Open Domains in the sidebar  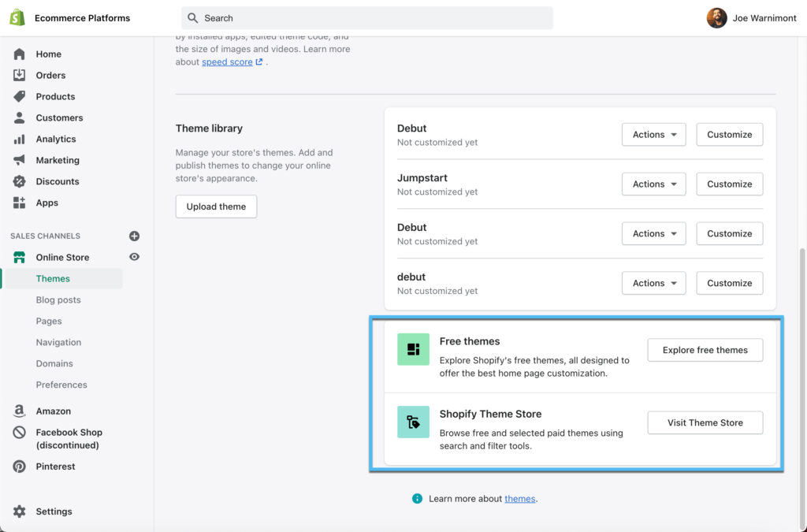click(54, 363)
